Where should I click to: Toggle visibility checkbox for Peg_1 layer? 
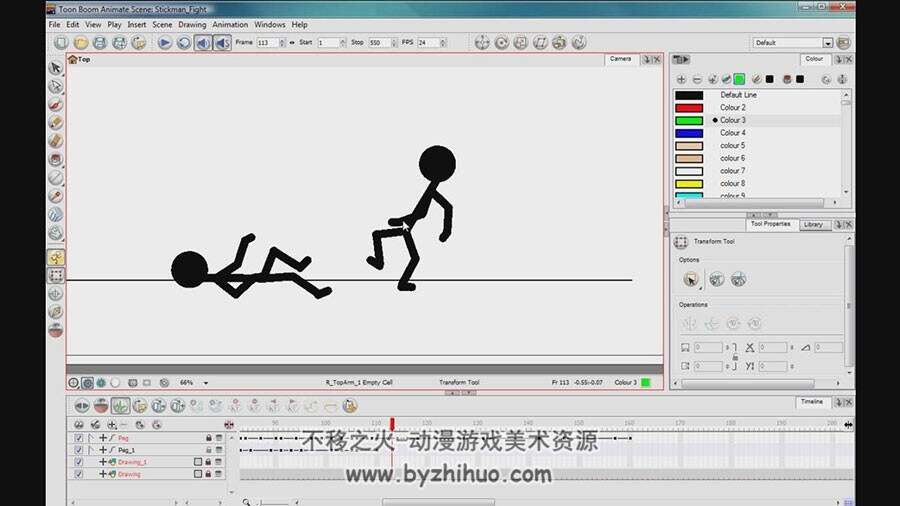[79, 450]
